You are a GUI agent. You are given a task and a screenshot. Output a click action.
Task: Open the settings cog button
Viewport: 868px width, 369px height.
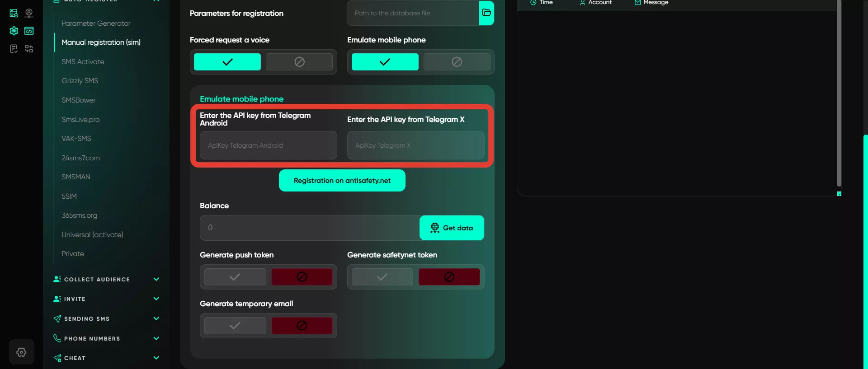click(x=21, y=352)
